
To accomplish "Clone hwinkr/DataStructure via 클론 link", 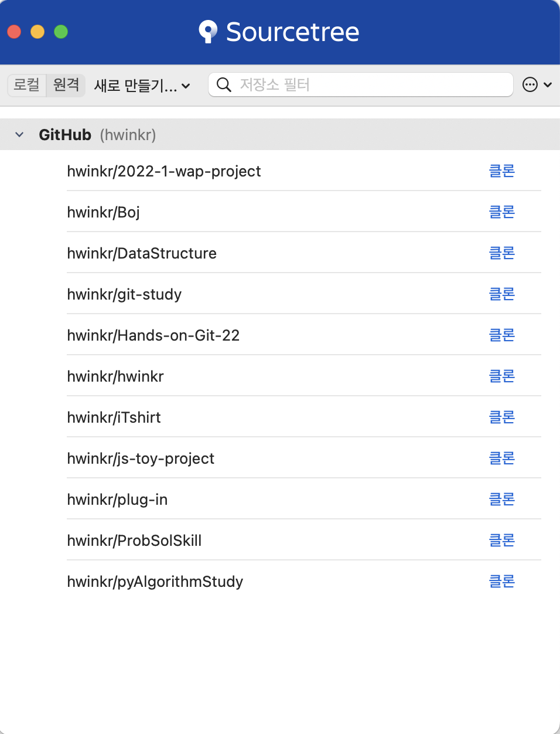I will (x=502, y=253).
